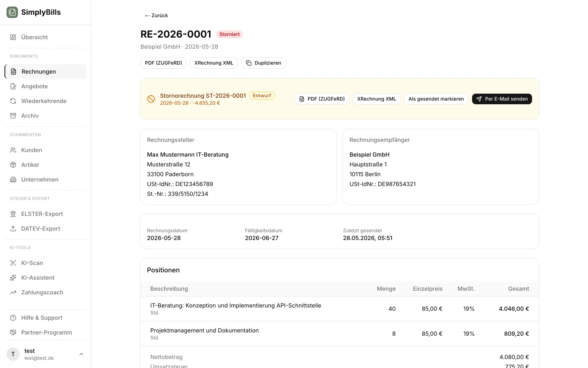588x368 pixels.
Task: Click the Storno cancel circle icon
Action: coord(151,99)
